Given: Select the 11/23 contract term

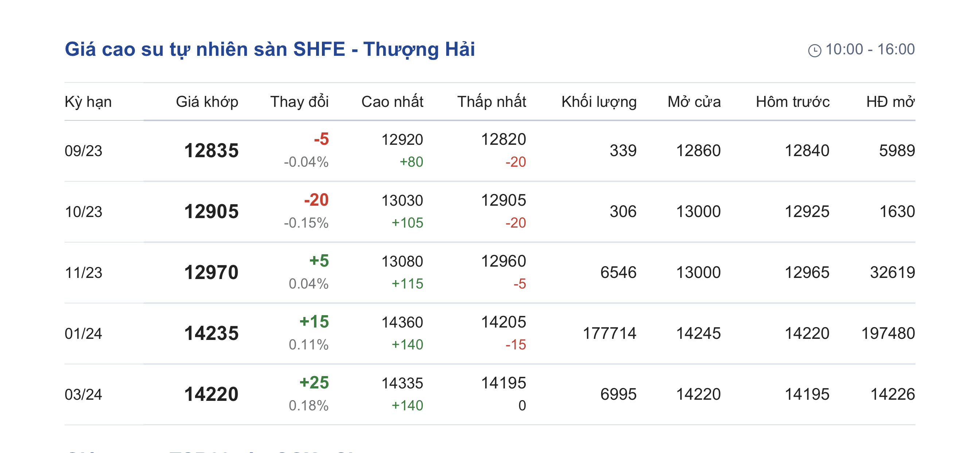Looking at the screenshot, I should pos(84,273).
